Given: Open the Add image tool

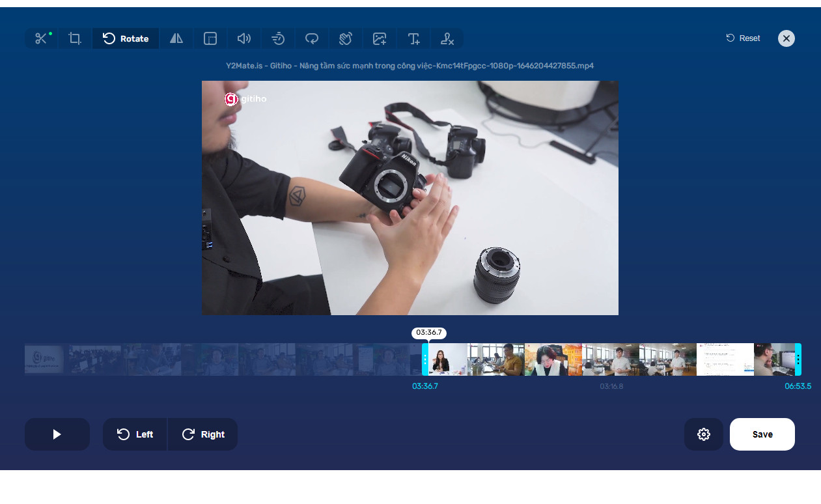Looking at the screenshot, I should click(x=380, y=38).
